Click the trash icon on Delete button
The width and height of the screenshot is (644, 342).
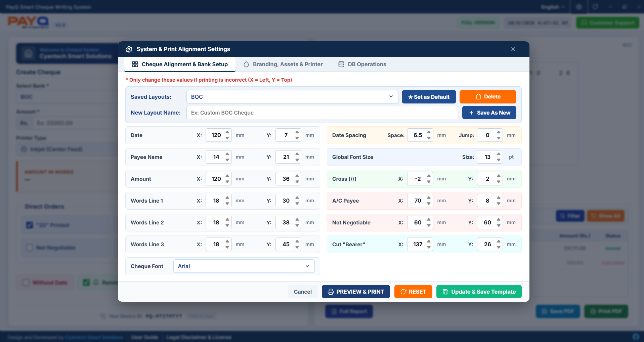[478, 97]
